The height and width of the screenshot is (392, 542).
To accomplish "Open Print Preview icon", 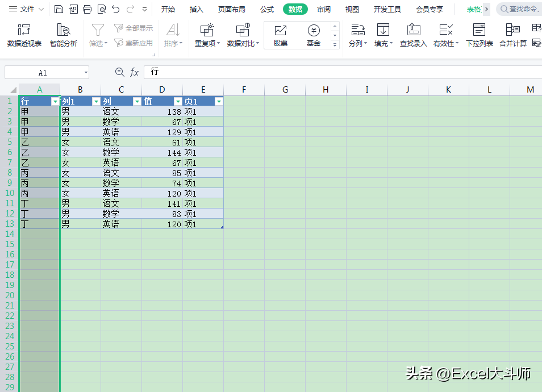I will coord(102,9).
